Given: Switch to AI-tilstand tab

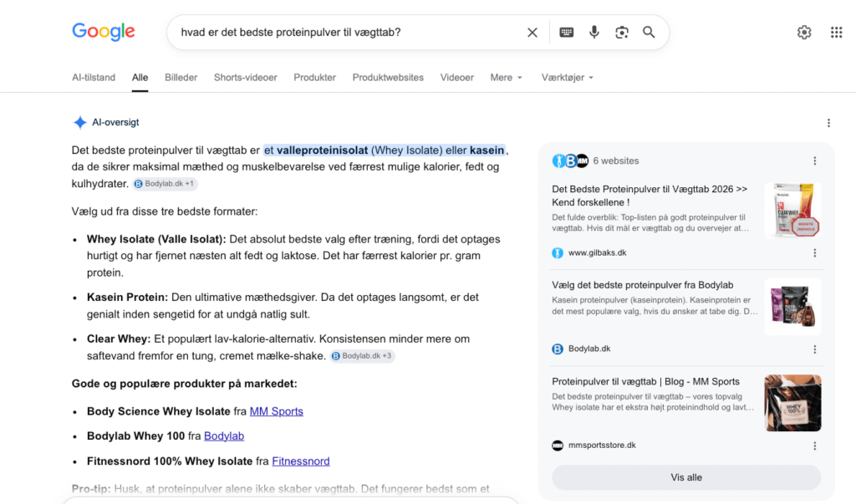Looking at the screenshot, I should click(x=94, y=78).
